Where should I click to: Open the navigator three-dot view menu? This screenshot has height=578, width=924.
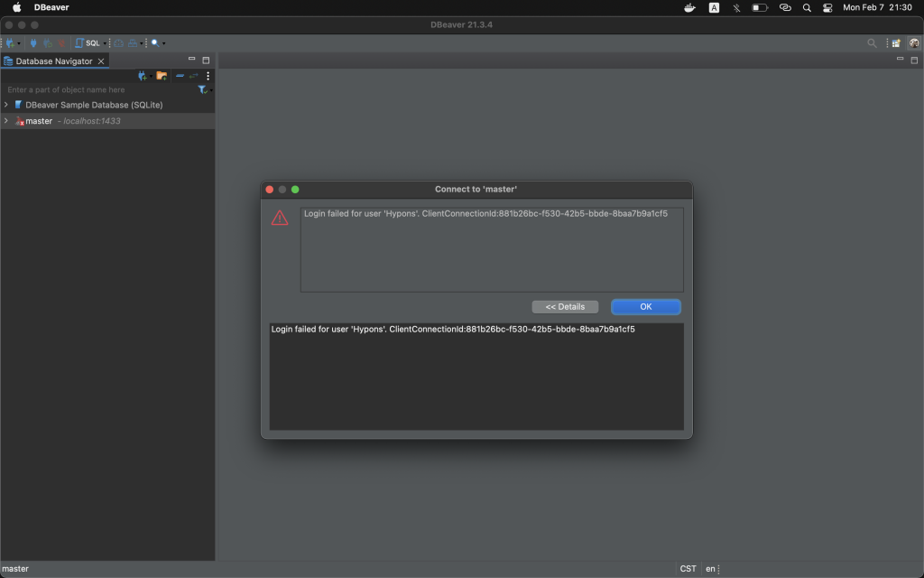tap(208, 76)
